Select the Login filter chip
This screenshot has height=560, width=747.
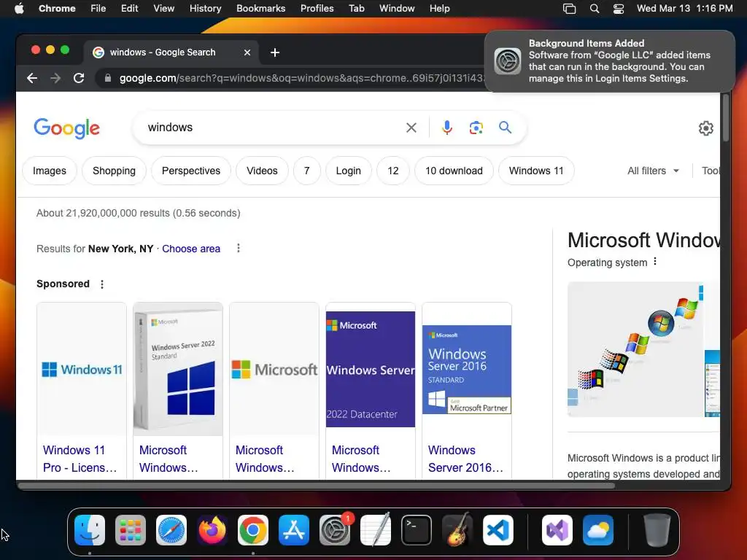tap(348, 171)
